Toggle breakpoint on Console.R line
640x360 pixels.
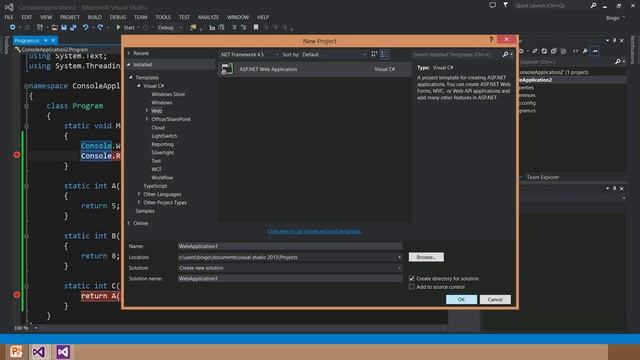pyautogui.click(x=17, y=155)
